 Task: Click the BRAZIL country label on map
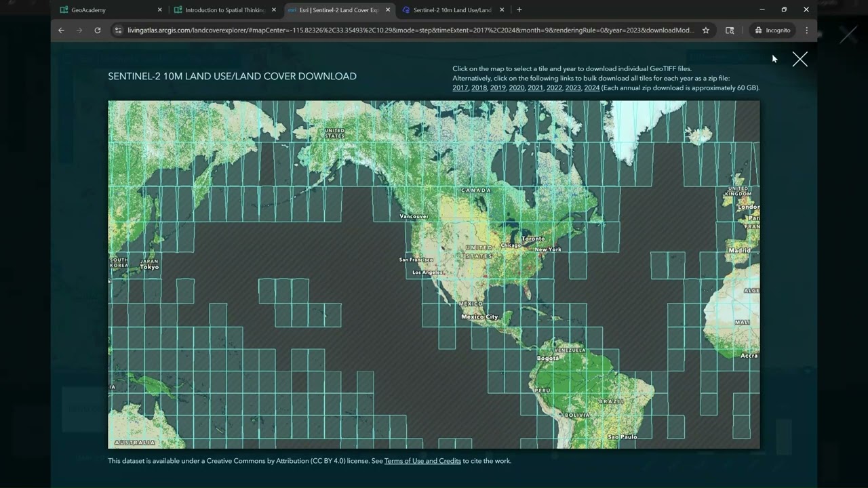611,401
